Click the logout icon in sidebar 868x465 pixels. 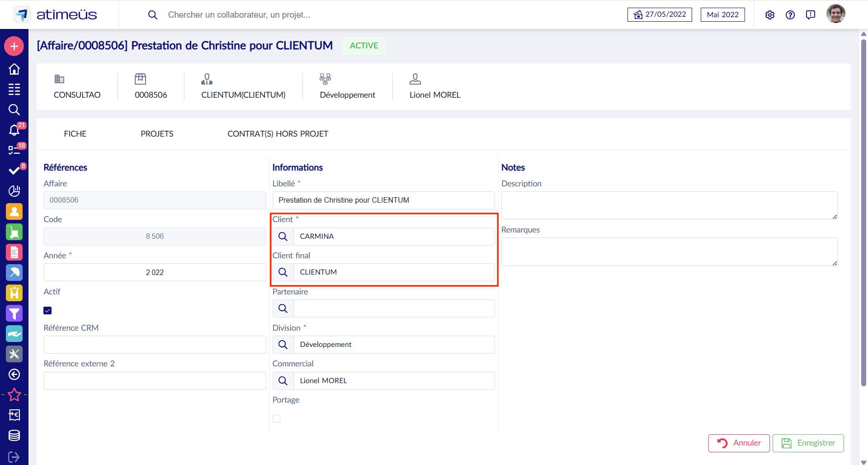14,457
